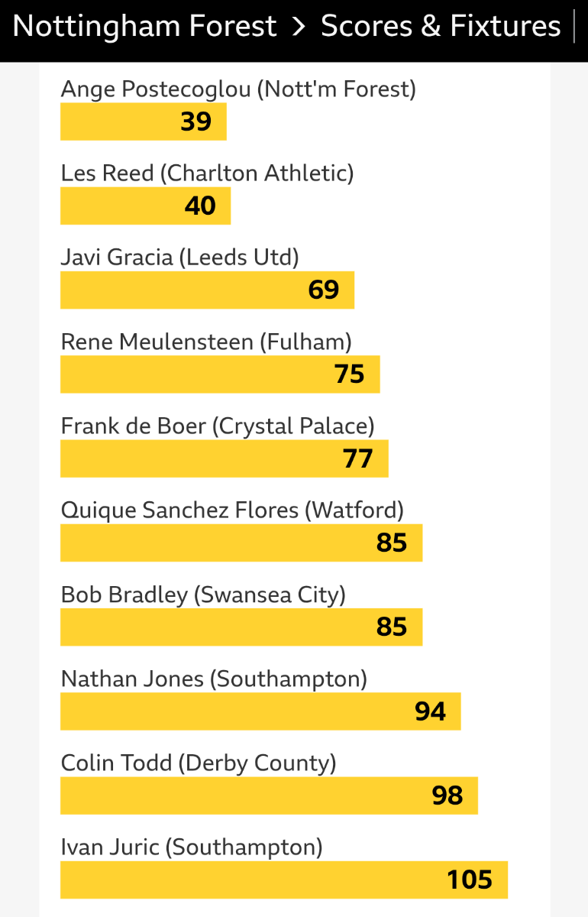
Task: Click the yellow bar showing 94
Action: (260, 711)
